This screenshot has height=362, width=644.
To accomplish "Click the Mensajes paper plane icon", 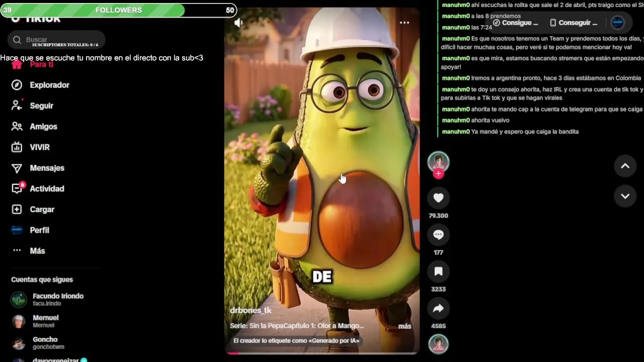I will [x=17, y=168].
